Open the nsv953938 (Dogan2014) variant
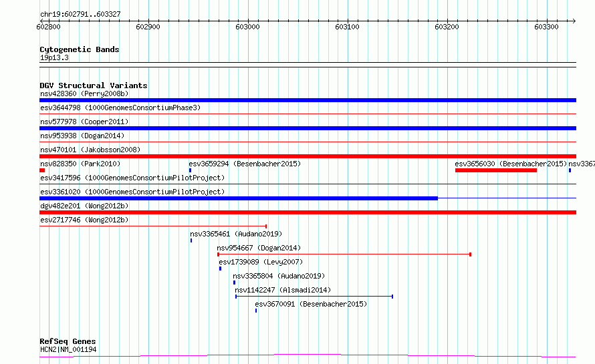595x364 pixels. [82, 136]
